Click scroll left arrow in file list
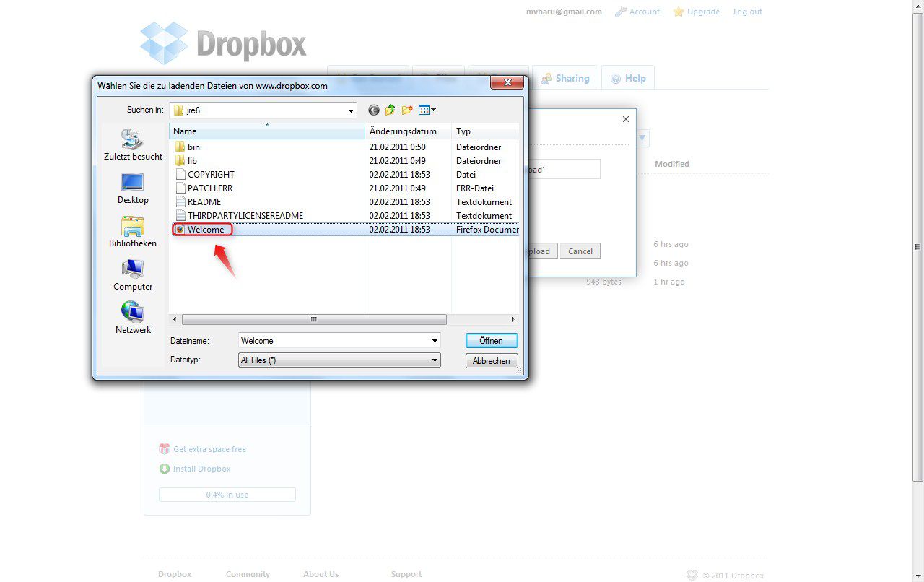 point(175,319)
